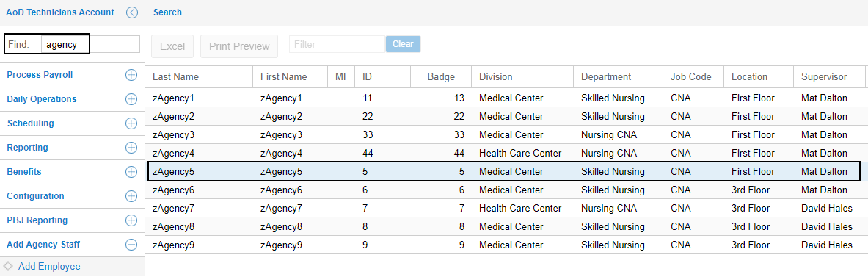Click the Excel export button
The image size is (868, 277).
click(172, 46)
